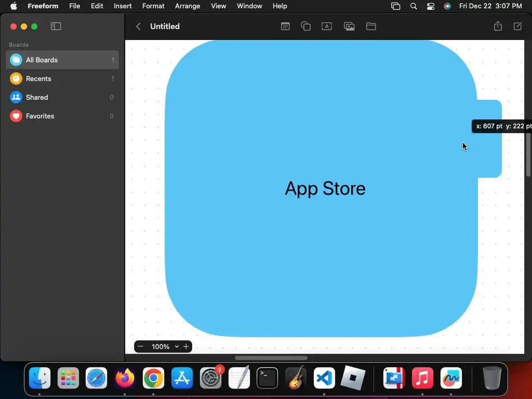Launch GarageBand from the Dock
The height and width of the screenshot is (399, 532).
[296, 378]
